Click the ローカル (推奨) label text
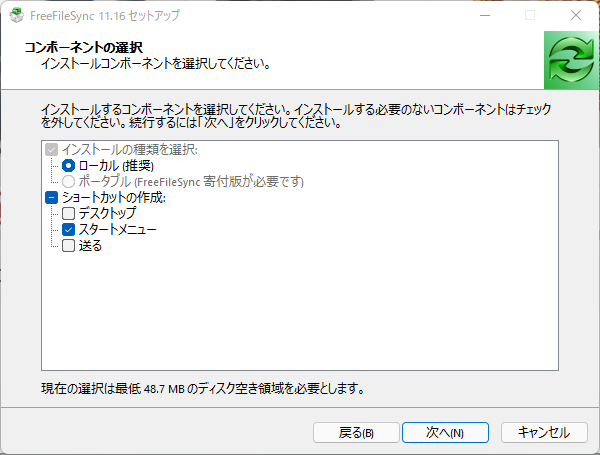The width and height of the screenshot is (600, 455). click(116, 166)
